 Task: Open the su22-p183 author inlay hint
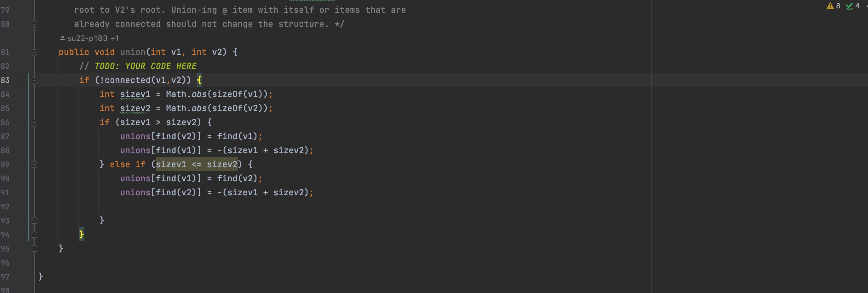coord(89,38)
